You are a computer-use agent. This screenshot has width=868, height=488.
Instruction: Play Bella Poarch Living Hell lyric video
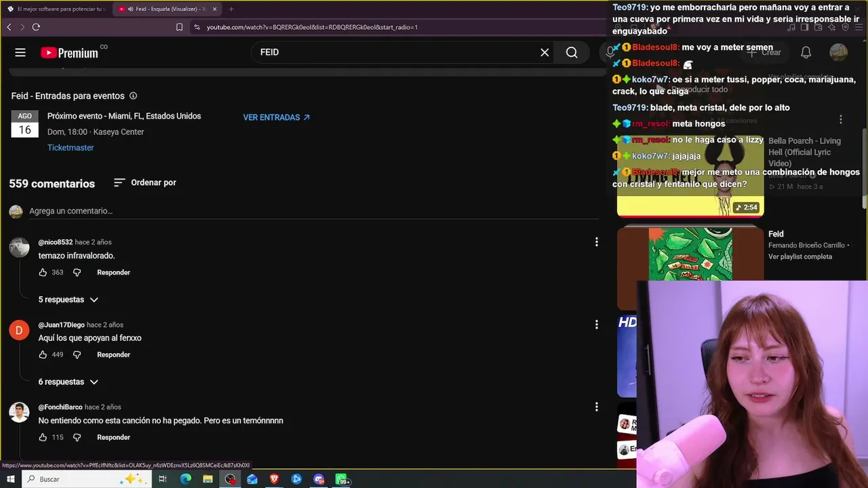(690, 175)
